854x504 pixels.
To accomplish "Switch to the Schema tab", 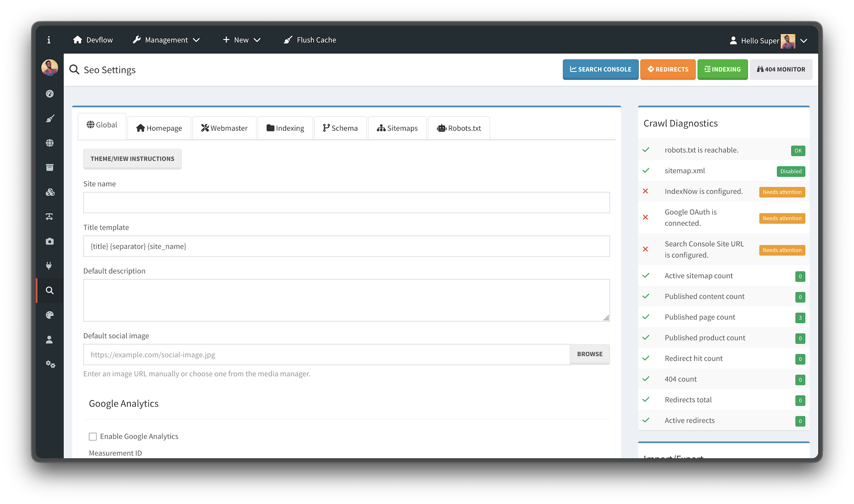I will [340, 128].
